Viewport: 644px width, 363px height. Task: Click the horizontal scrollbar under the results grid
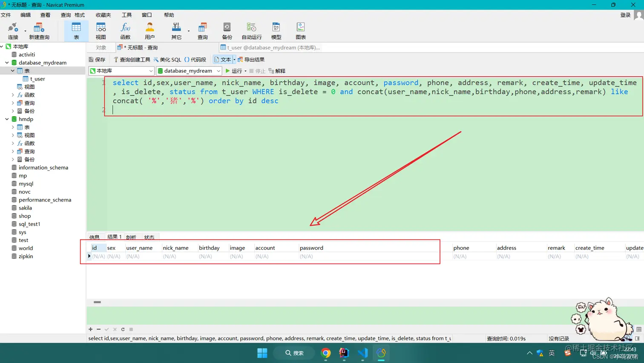(x=97, y=302)
